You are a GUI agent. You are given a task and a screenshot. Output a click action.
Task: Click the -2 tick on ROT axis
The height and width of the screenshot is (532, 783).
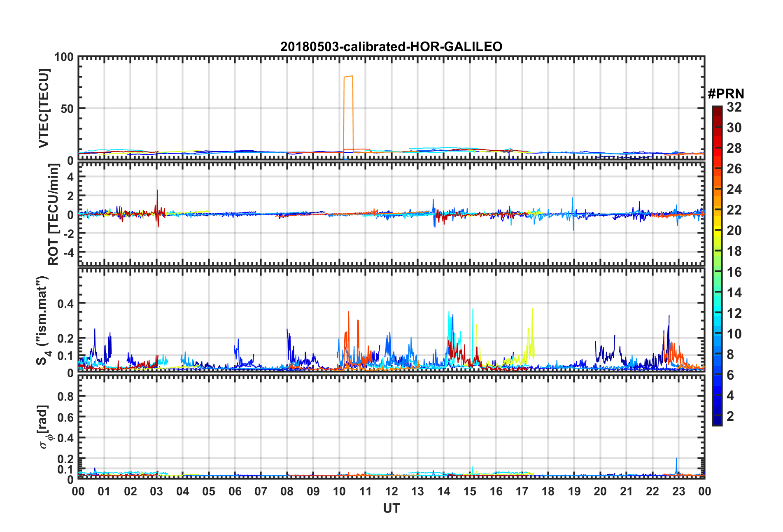point(68,233)
